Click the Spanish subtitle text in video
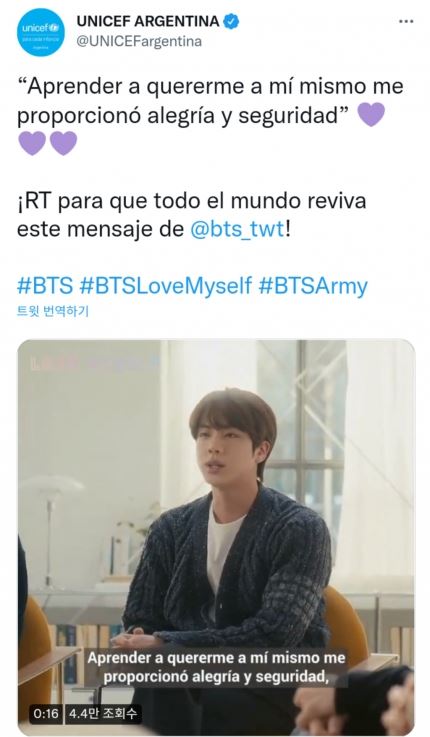The image size is (430, 737). (216, 667)
